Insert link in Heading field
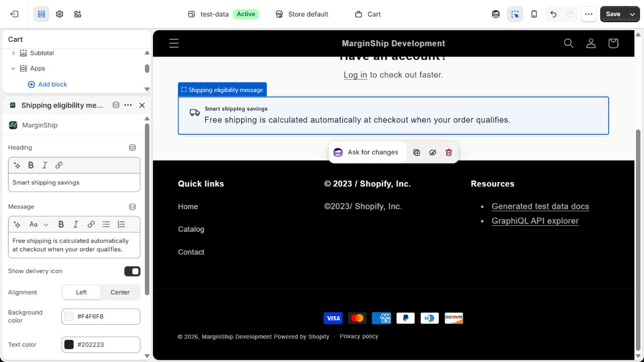This screenshot has width=644, height=362. tap(59, 165)
